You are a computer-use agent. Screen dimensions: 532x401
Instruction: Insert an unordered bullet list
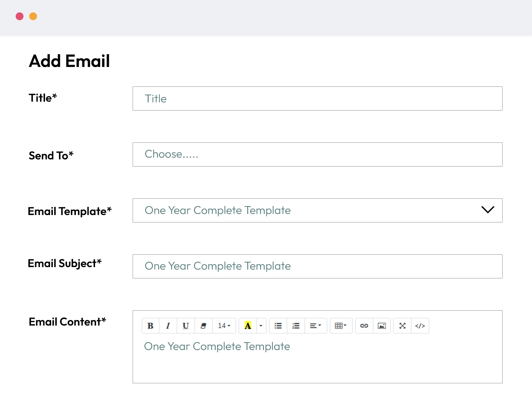pyautogui.click(x=278, y=326)
